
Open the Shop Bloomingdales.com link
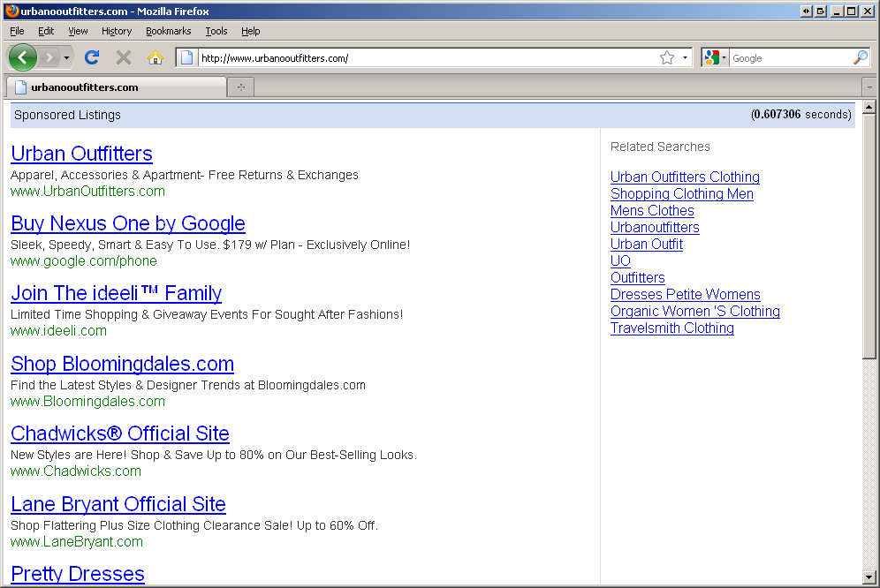click(122, 364)
